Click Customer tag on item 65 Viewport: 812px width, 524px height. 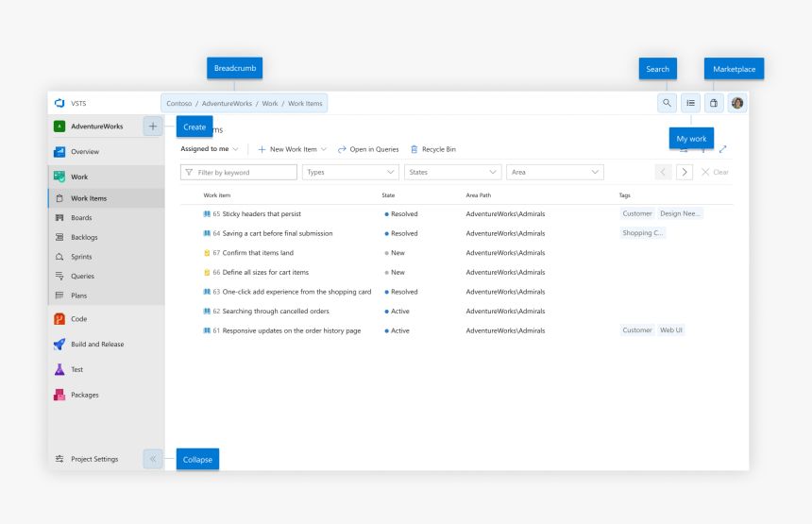[x=637, y=213]
